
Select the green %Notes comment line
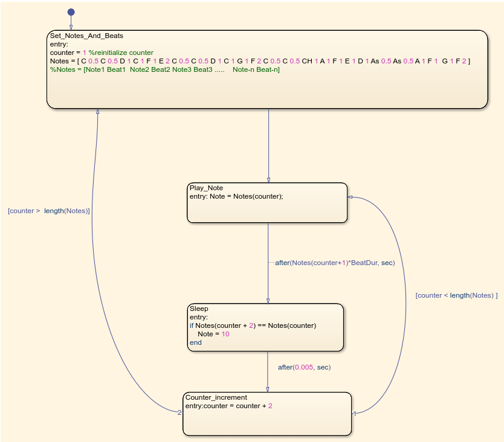pos(164,69)
